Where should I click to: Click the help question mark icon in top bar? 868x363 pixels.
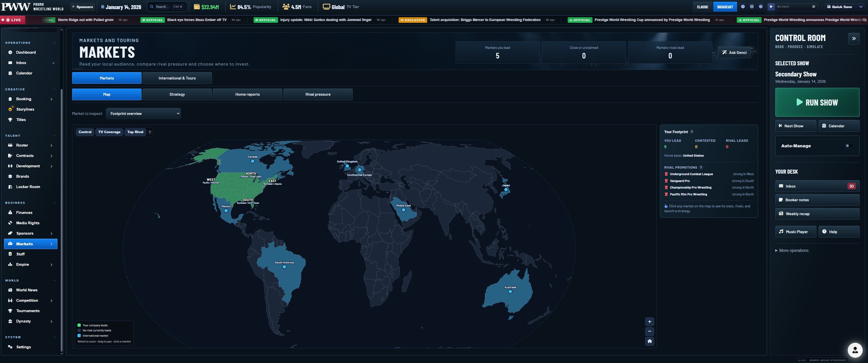(x=743, y=7)
